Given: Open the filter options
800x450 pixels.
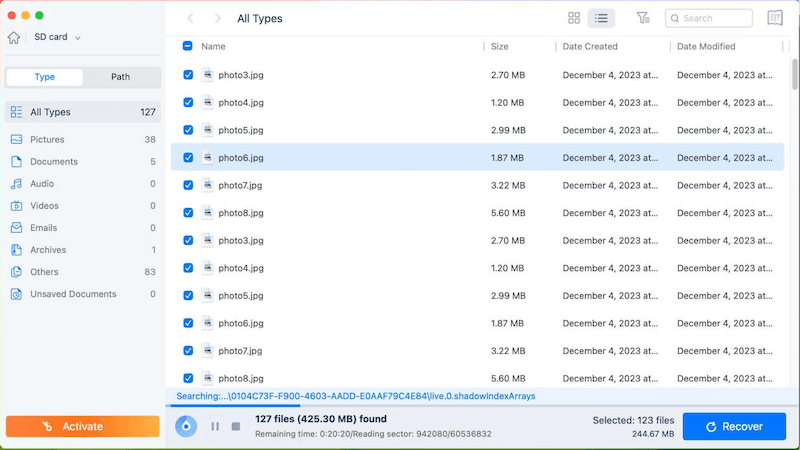Looking at the screenshot, I should pyautogui.click(x=643, y=18).
